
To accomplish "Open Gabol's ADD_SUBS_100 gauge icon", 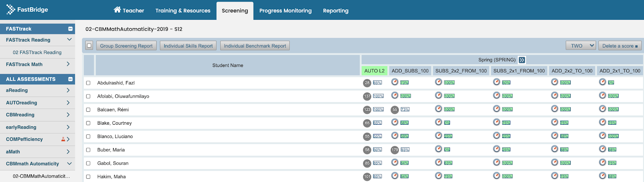I will 395,162.
